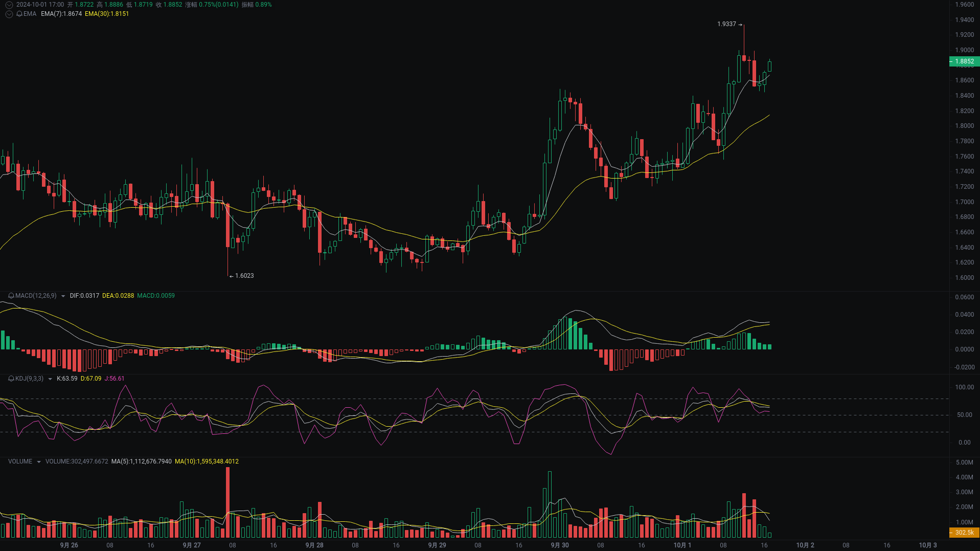This screenshot has height=551, width=980.
Task: Click the open price 1.8722
Action: pos(84,5)
